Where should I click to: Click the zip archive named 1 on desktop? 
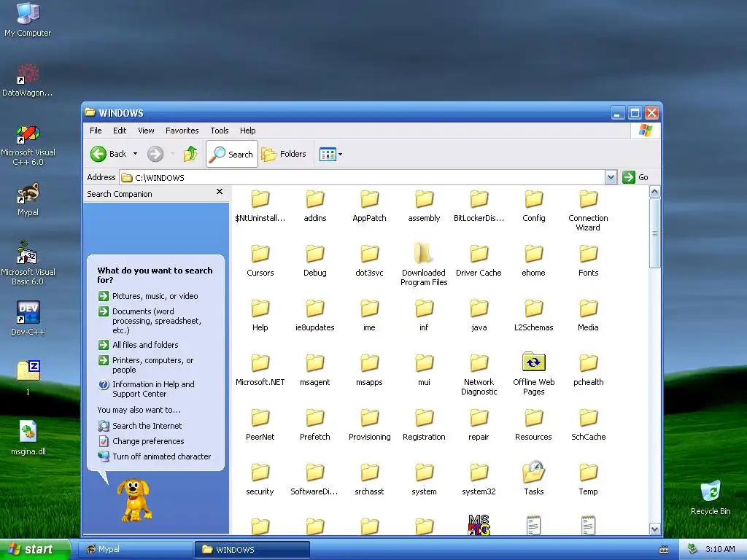(28, 378)
